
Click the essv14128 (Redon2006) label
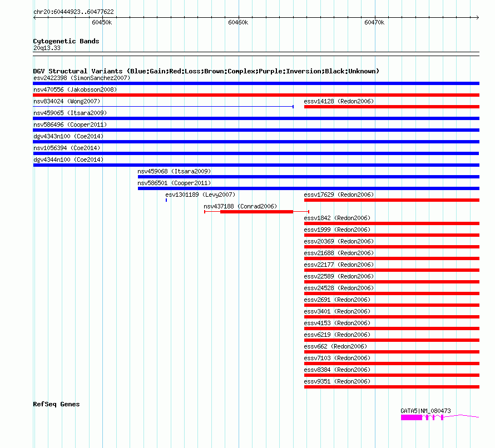point(339,101)
